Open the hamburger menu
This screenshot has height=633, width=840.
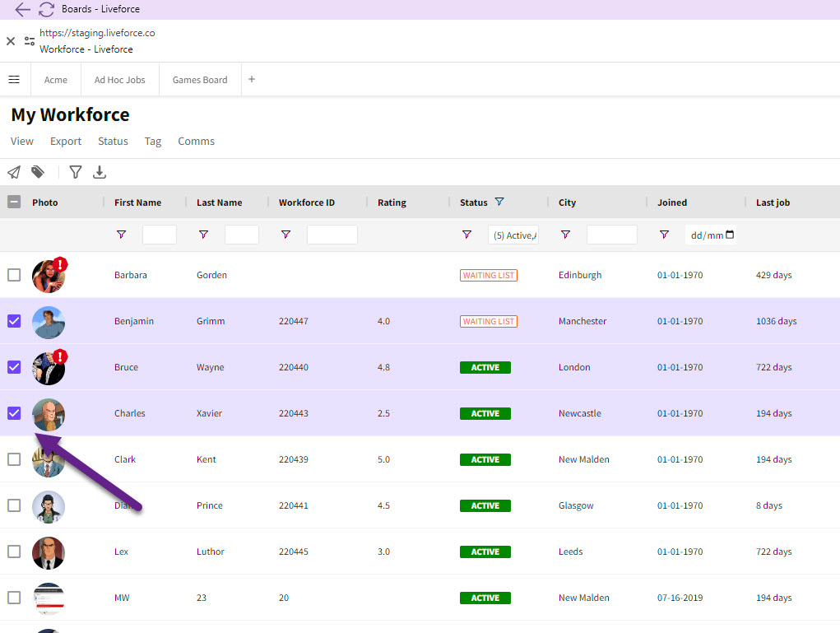pyautogui.click(x=14, y=80)
